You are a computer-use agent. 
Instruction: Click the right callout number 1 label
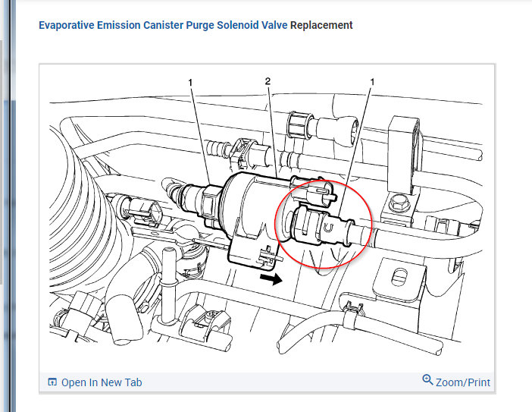(372, 82)
